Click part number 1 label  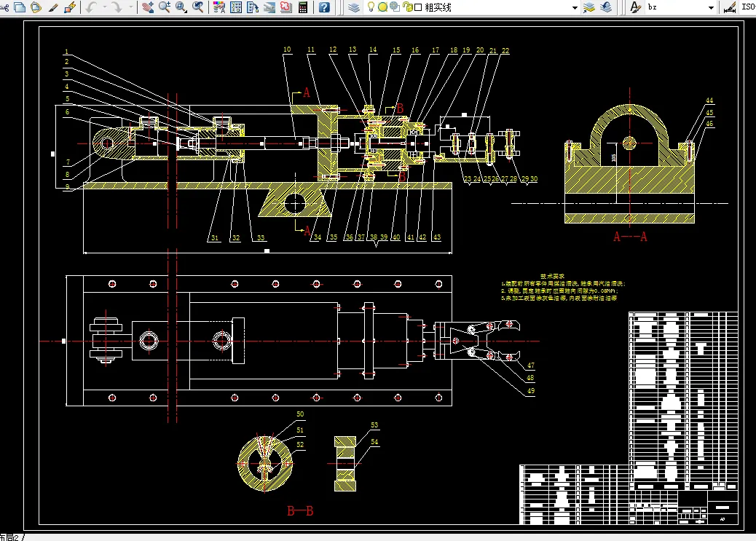[x=66, y=52]
